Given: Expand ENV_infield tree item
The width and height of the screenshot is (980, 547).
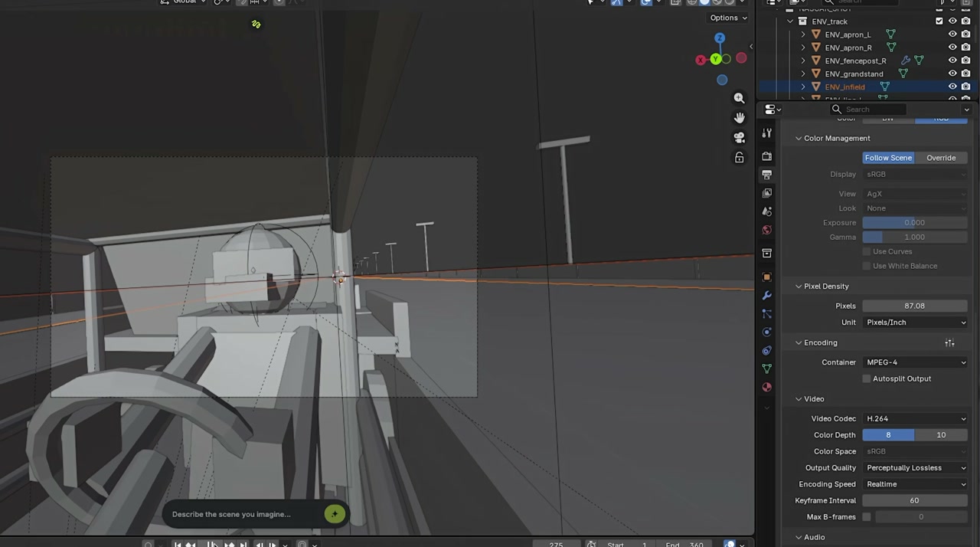Looking at the screenshot, I should point(803,87).
